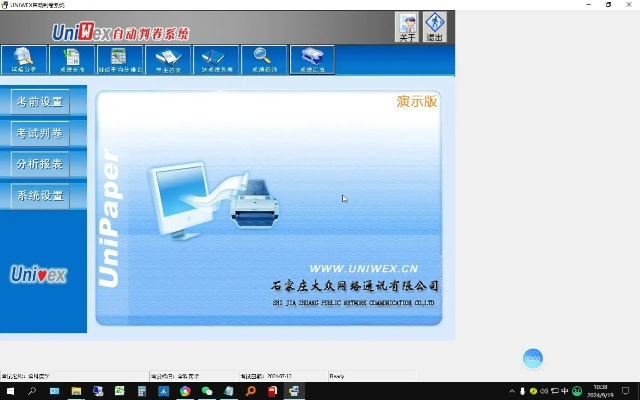Click the 退出 (Exit) button
The image size is (640, 400).
[435, 27]
